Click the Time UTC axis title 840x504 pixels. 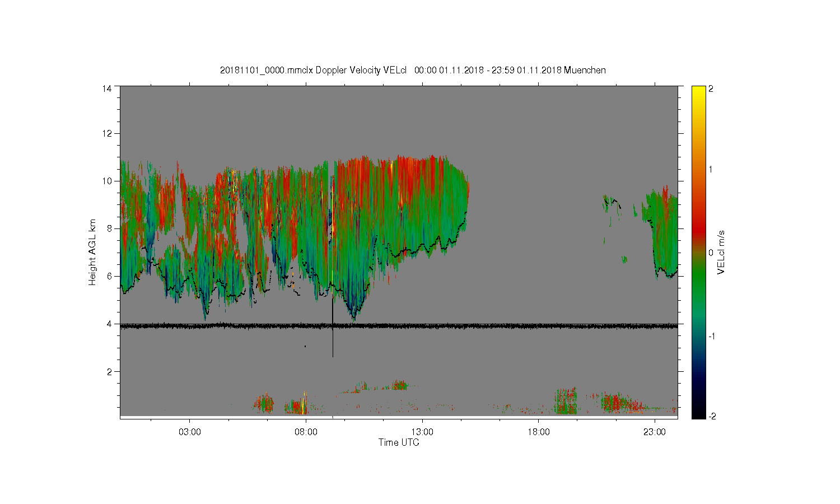[399, 442]
